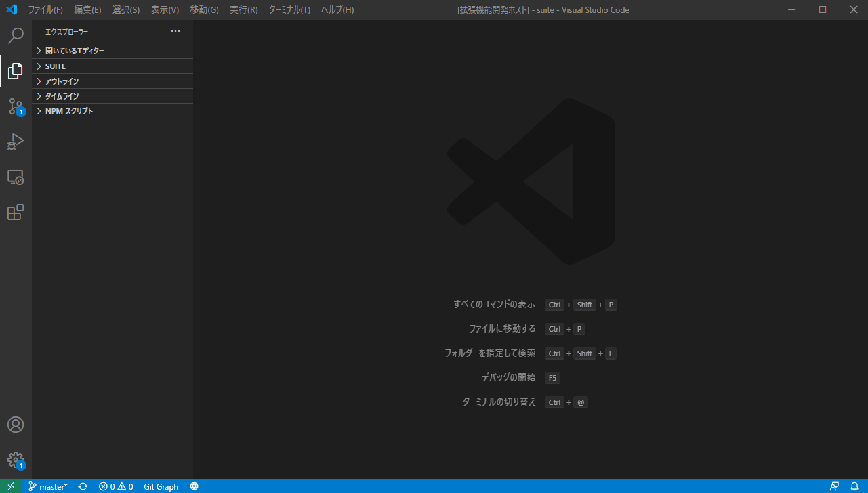Screen dimensions: 868x493
Task: Click the フォルダーを指定して検索 text
Action: pos(490,353)
